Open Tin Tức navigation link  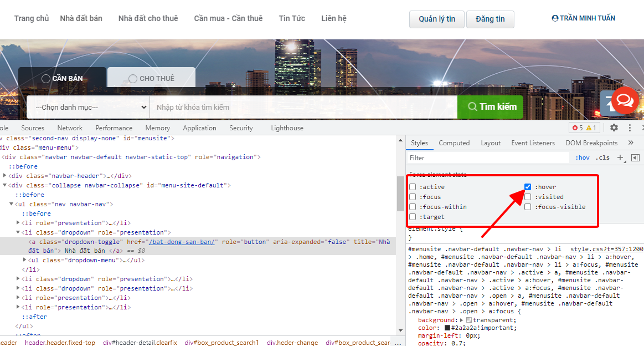292,18
